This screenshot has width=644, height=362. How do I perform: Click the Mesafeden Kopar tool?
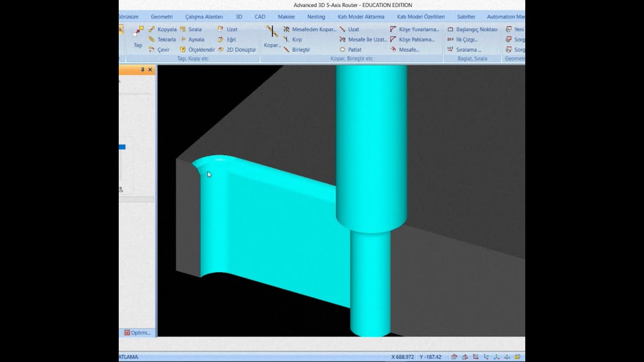(309, 29)
